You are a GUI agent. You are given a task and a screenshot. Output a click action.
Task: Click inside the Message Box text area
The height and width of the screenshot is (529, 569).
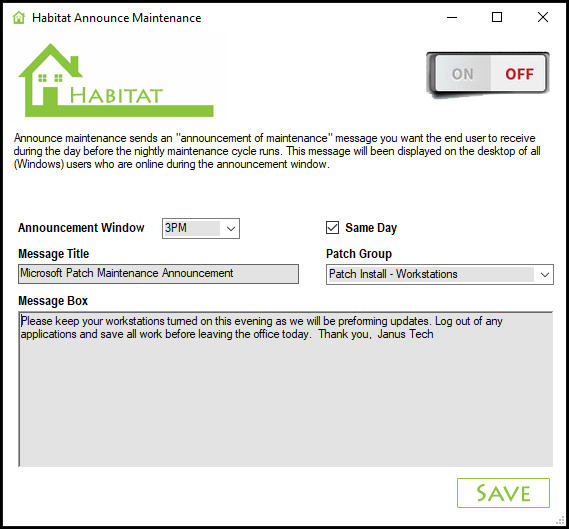pos(286,389)
